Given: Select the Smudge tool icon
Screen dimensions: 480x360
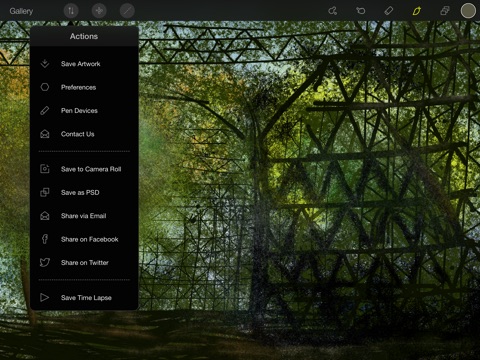Looking at the screenshot, I should coord(333,11).
